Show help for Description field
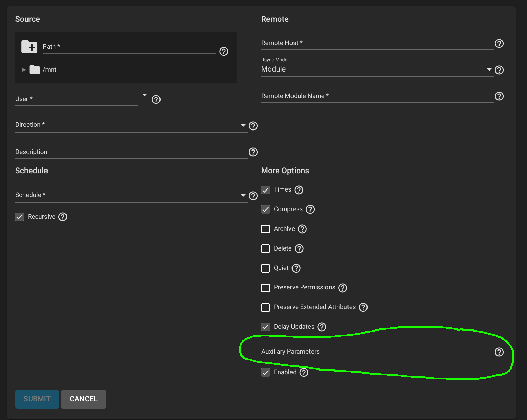The width and height of the screenshot is (527, 420). click(x=253, y=152)
